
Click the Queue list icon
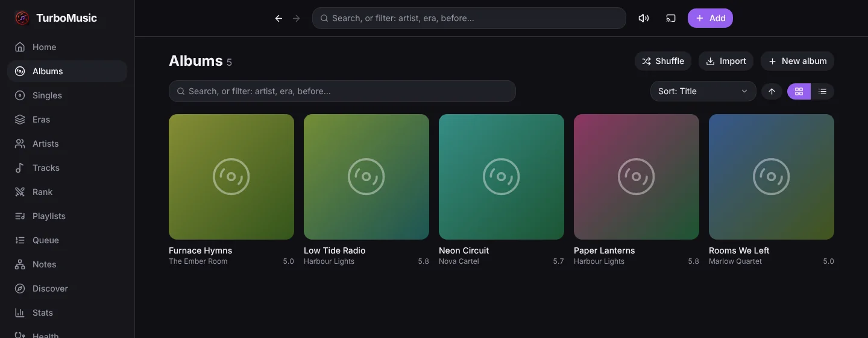(x=20, y=240)
